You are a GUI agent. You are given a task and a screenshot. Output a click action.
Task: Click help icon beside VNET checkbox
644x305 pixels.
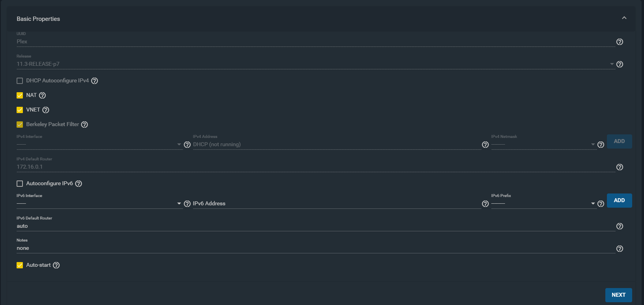[46, 110]
